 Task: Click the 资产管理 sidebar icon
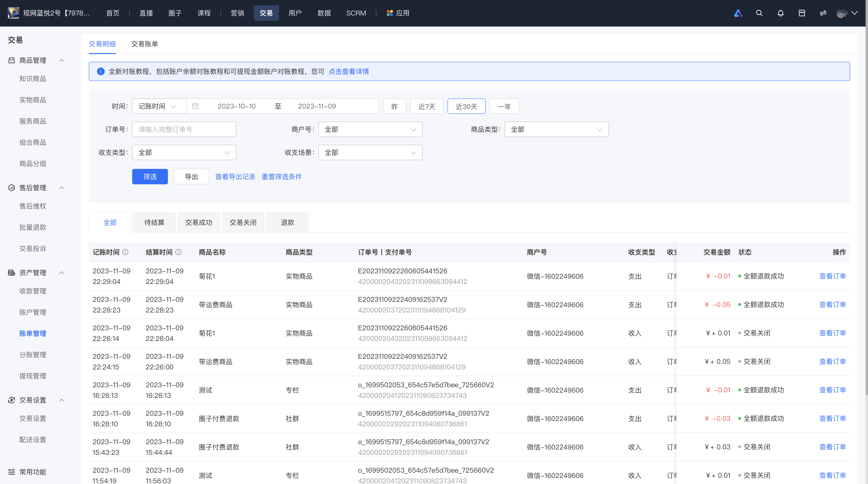tap(11, 273)
